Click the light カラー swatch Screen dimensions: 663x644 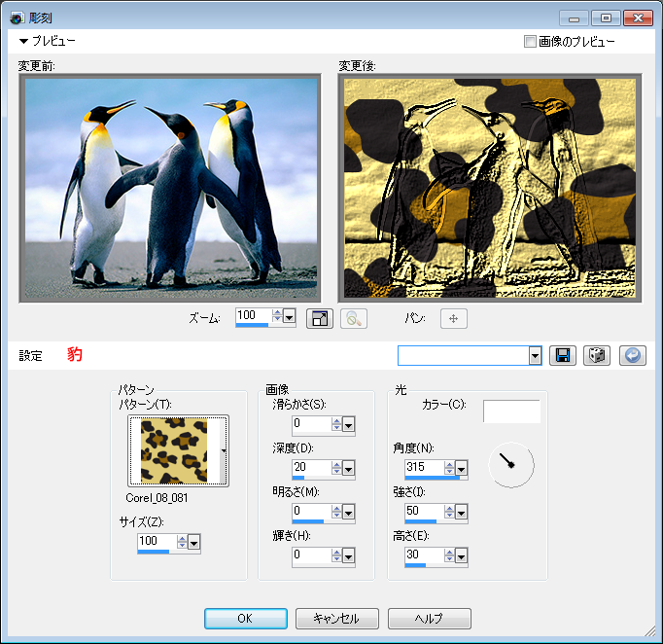(511, 411)
